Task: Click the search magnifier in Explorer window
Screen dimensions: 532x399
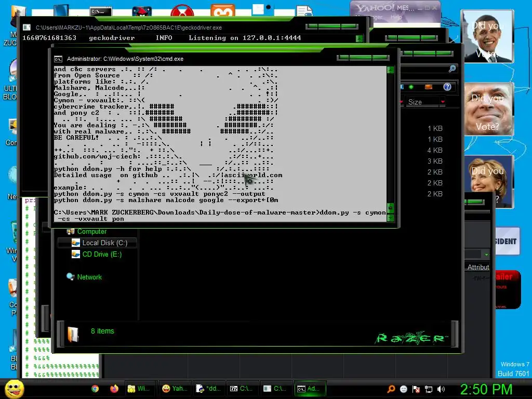Action: [x=452, y=69]
